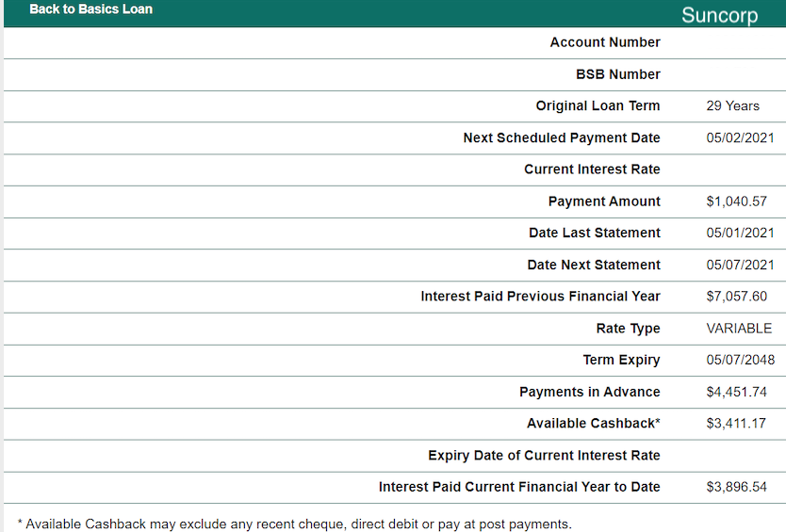Click the Available Cashback* label

point(594,424)
